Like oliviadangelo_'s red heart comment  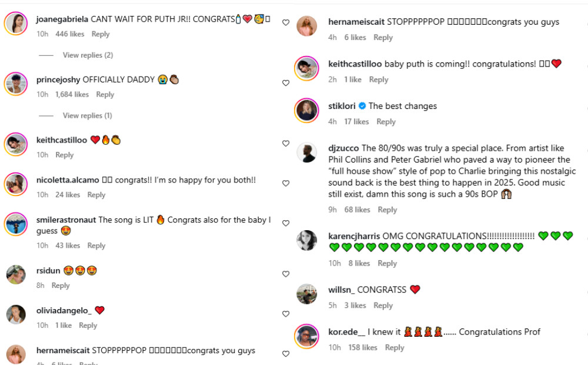point(286,314)
